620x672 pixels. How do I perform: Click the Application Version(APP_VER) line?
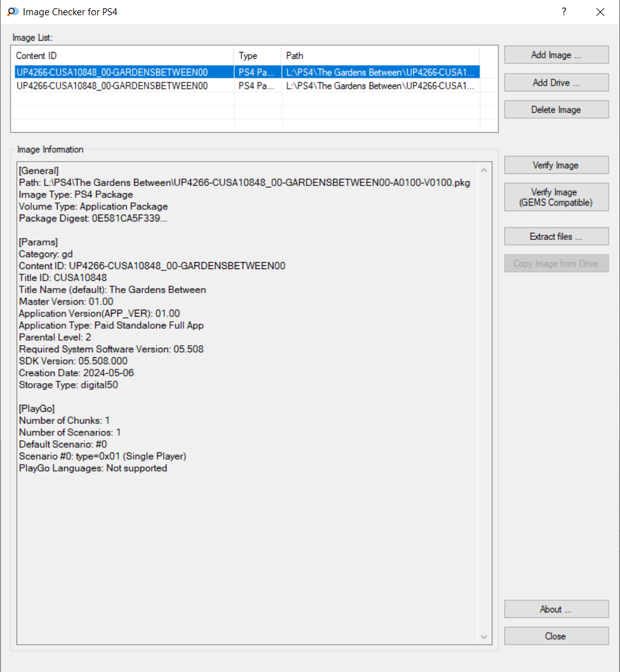[100, 313]
